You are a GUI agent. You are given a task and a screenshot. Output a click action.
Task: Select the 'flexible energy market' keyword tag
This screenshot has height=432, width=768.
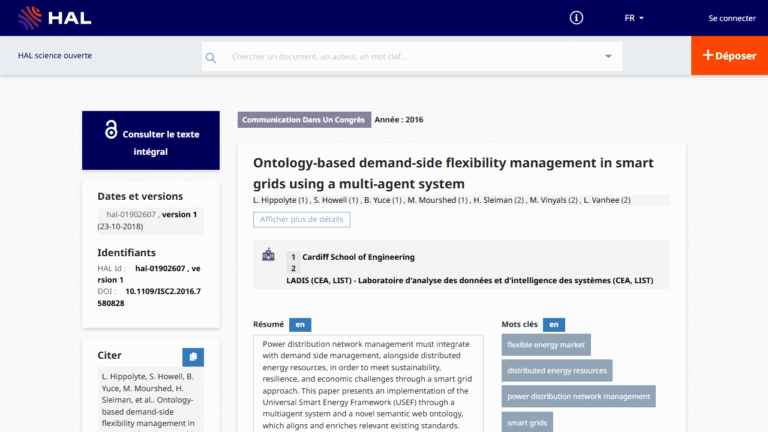[546, 345]
